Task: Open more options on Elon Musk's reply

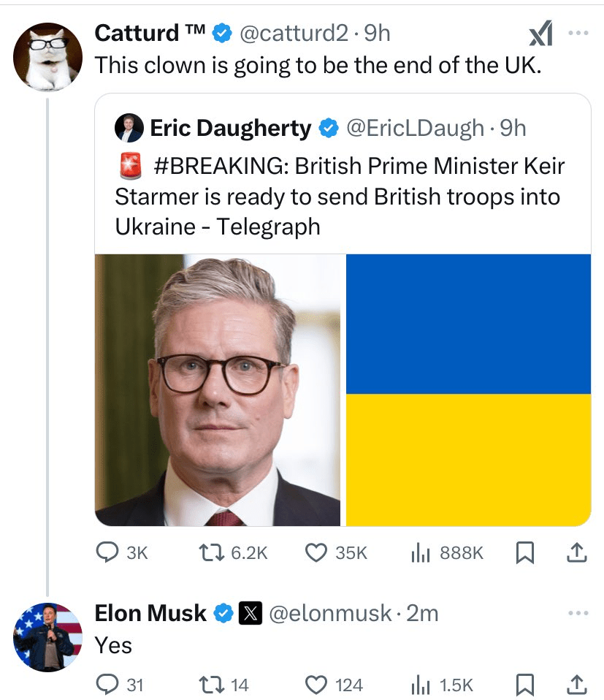Action: click(x=579, y=612)
